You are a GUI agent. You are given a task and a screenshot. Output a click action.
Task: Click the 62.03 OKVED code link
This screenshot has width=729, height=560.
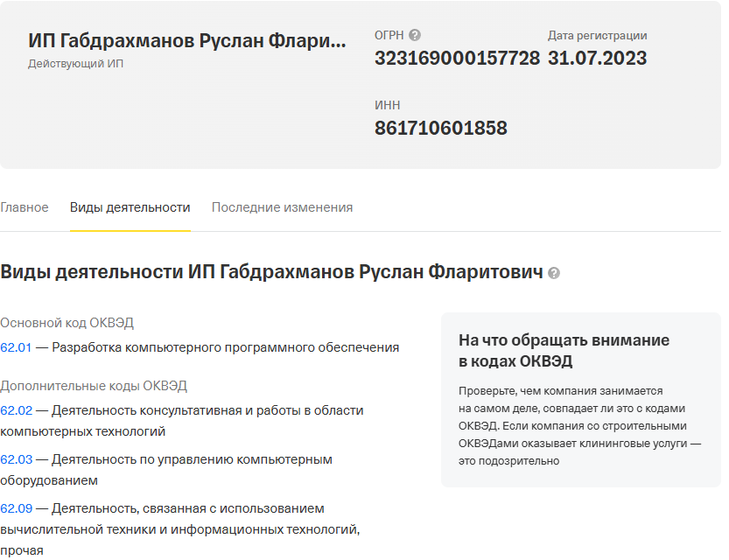click(16, 459)
